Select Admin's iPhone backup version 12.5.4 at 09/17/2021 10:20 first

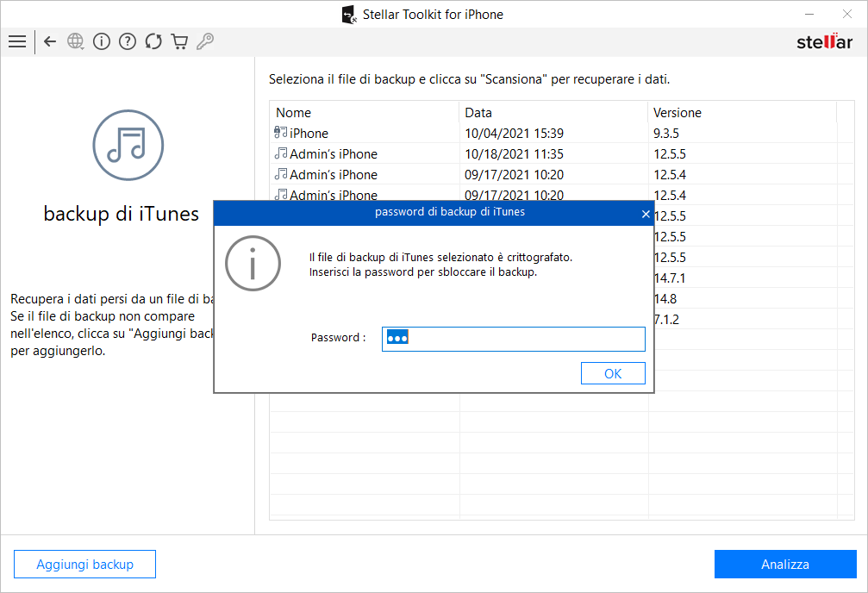(561, 174)
